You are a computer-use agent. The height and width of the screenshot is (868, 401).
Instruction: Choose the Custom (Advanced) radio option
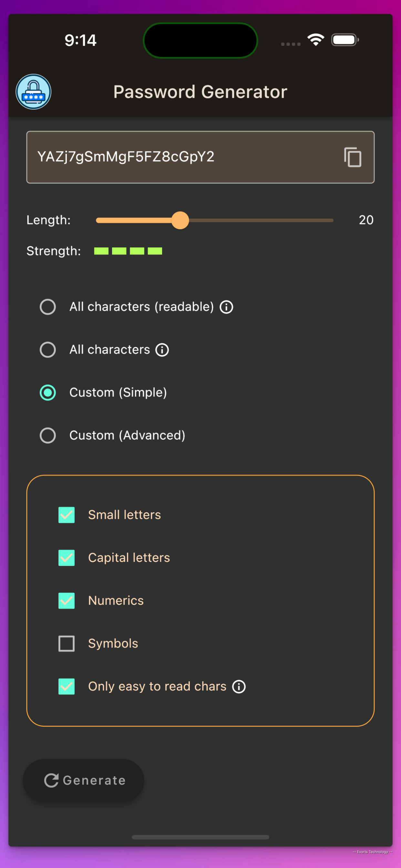[x=48, y=435]
